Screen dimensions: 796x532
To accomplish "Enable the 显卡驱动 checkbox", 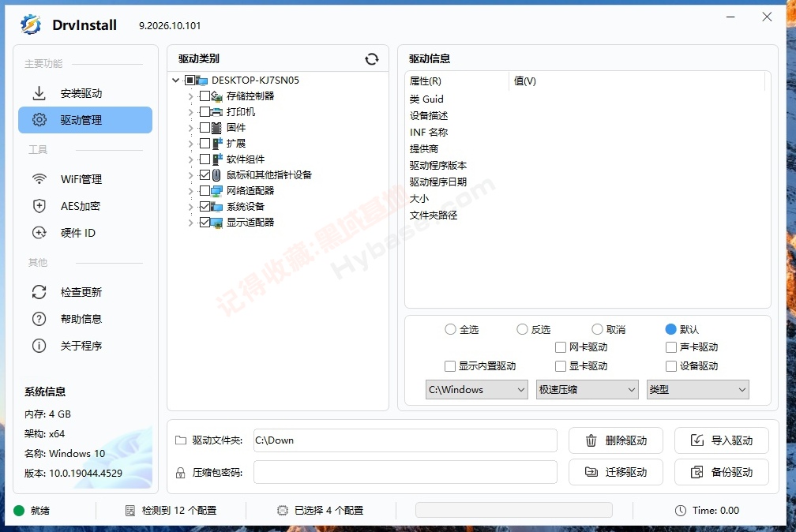I will [561, 366].
